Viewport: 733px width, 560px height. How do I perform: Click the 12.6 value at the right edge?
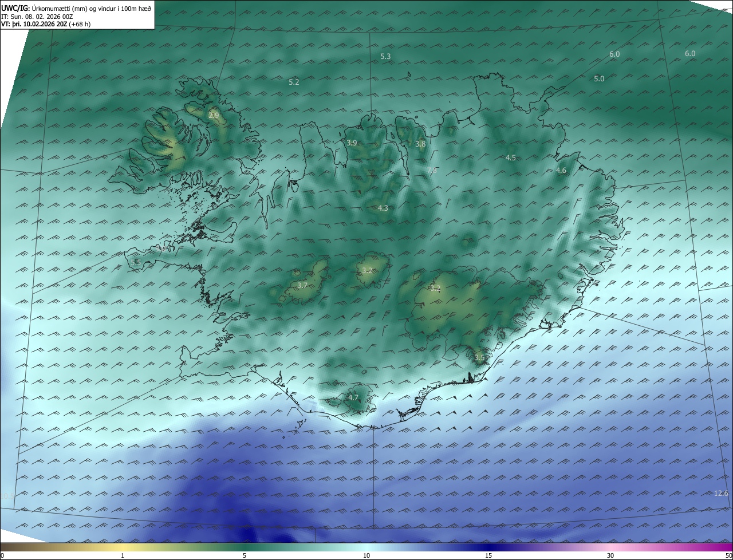(722, 493)
